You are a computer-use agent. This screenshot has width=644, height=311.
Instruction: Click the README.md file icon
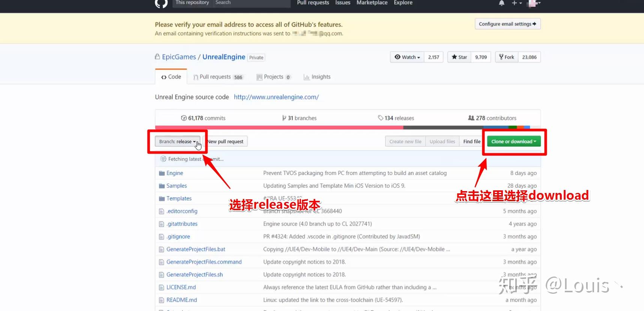coord(162,301)
